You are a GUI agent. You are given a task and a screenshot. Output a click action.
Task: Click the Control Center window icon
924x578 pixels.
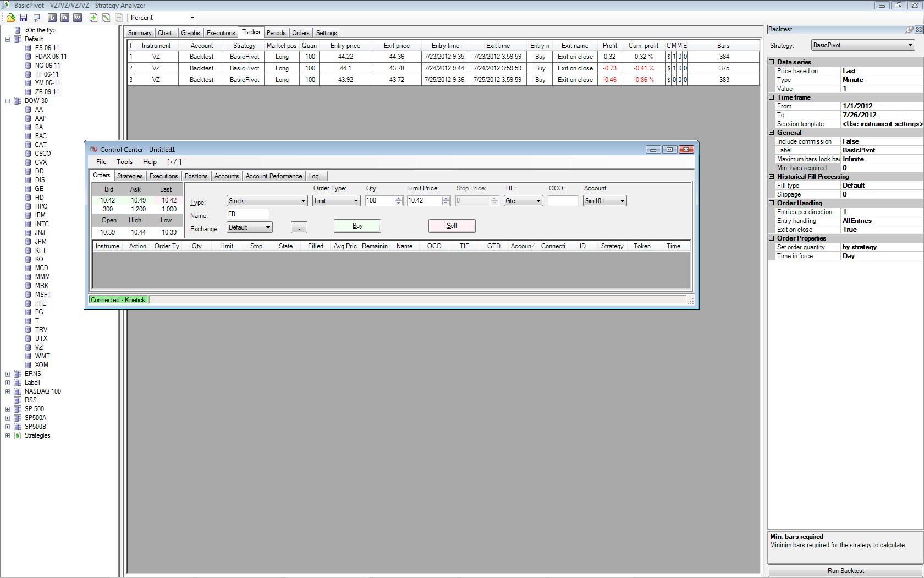point(94,149)
